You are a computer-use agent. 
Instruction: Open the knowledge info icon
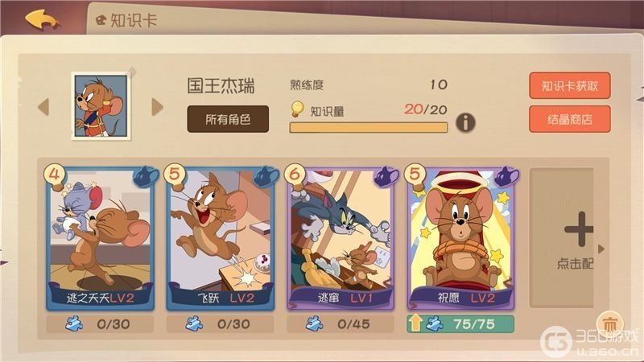tap(465, 122)
